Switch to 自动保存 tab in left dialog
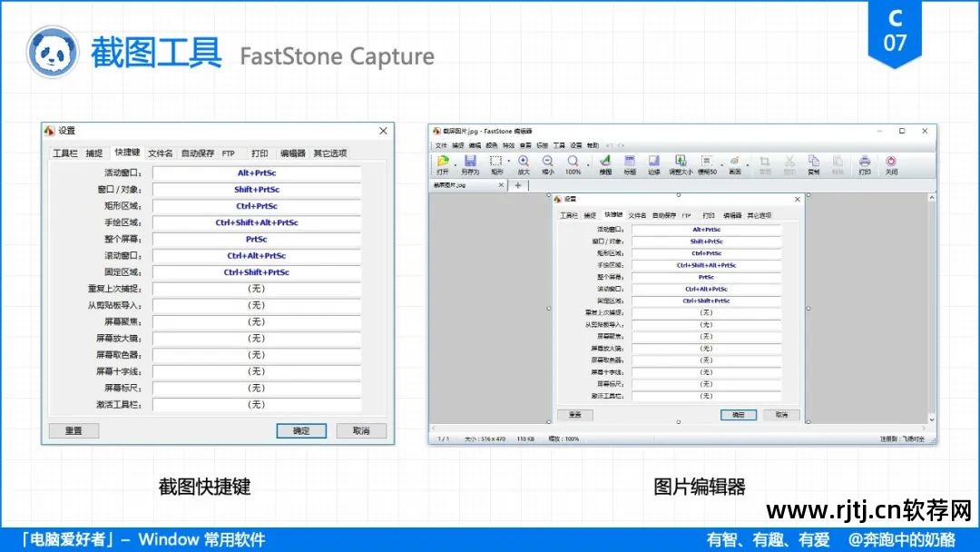The image size is (980, 552). point(198,153)
